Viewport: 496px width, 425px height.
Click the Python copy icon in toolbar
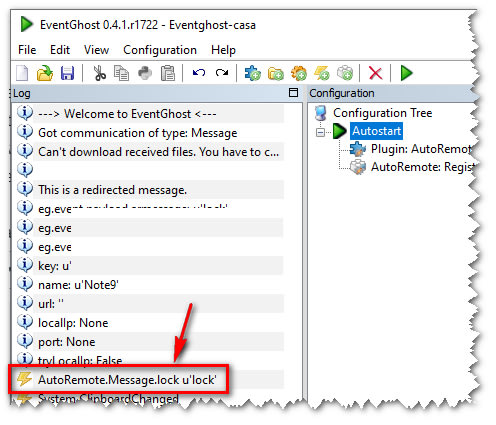coord(145,73)
